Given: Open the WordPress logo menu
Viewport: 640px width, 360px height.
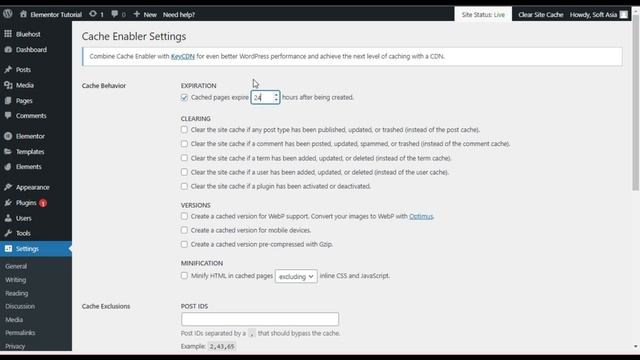Looking at the screenshot, I should pyautogui.click(x=8, y=14).
